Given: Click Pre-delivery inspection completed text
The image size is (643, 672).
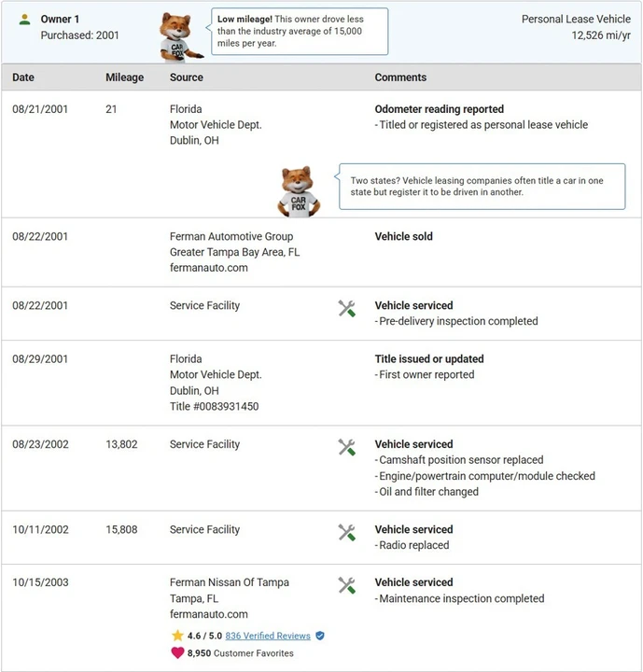Looking at the screenshot, I should [456, 321].
